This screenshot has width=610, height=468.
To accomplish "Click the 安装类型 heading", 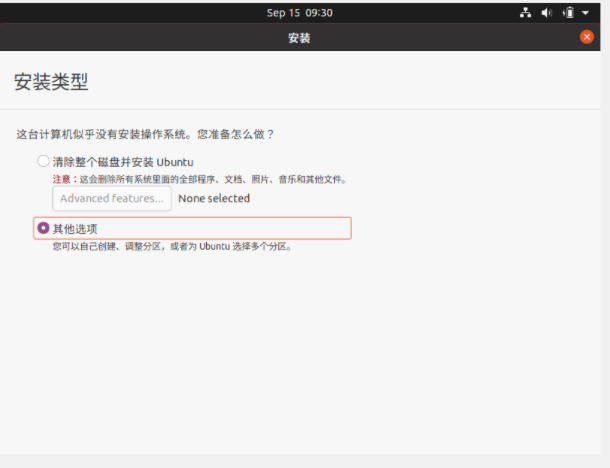I will click(51, 82).
